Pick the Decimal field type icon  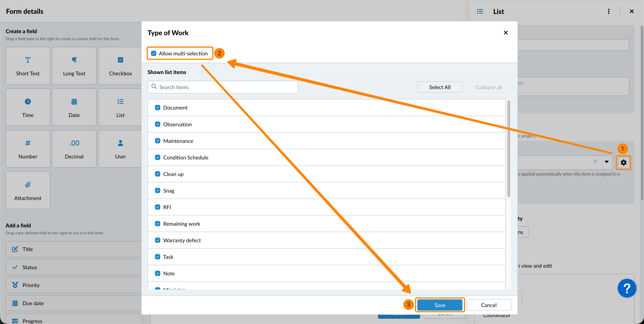click(x=74, y=143)
